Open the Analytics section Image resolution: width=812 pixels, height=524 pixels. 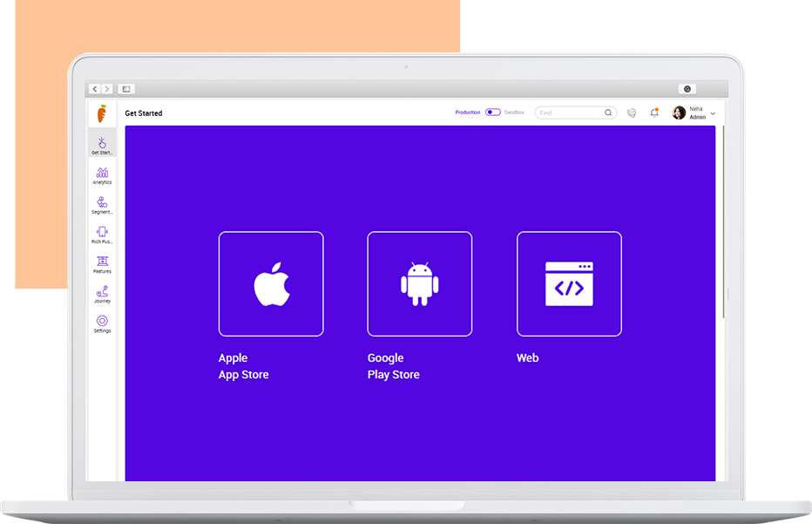tap(102, 176)
